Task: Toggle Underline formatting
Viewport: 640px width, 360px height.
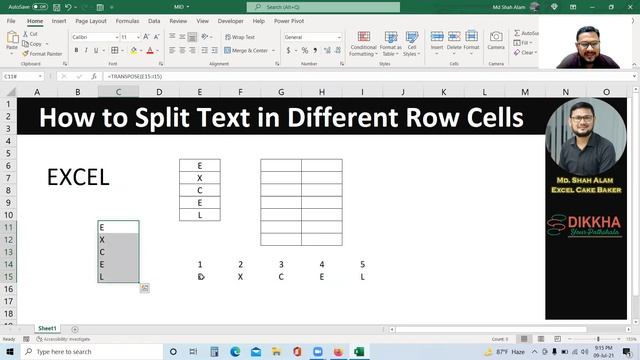Action: click(96, 50)
